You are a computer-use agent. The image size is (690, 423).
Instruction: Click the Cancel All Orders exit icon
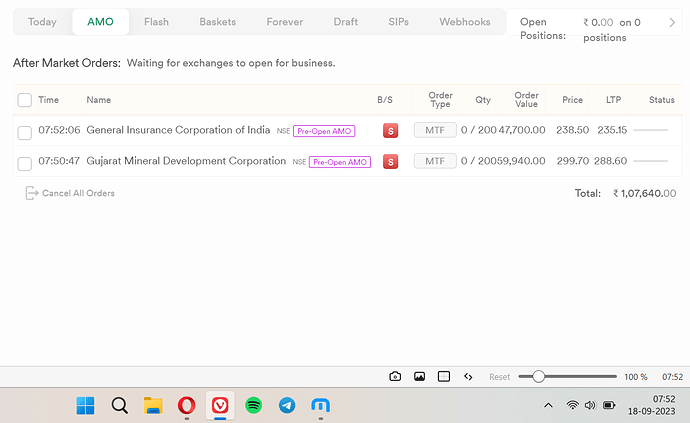point(32,193)
